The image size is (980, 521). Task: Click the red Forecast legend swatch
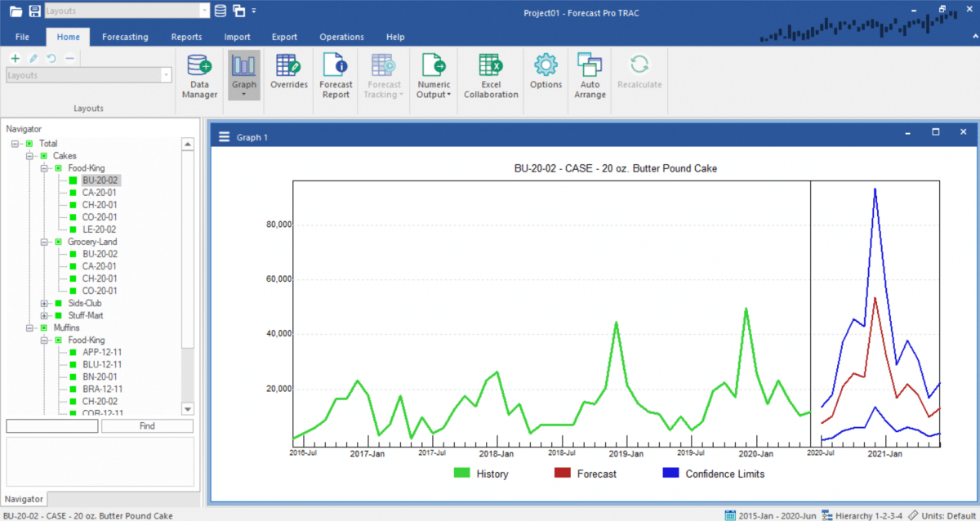pos(562,474)
